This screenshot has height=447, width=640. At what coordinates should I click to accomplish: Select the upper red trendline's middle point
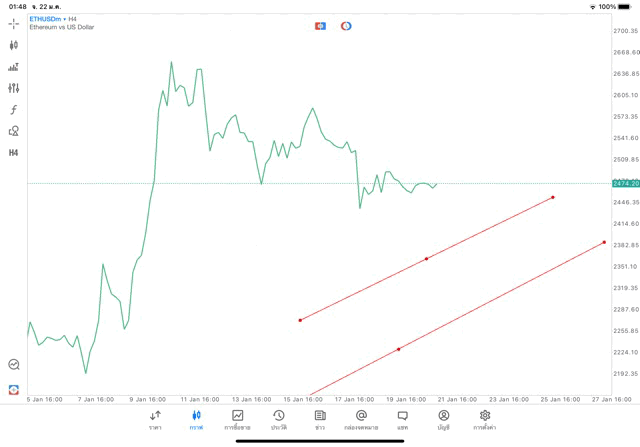click(427, 259)
